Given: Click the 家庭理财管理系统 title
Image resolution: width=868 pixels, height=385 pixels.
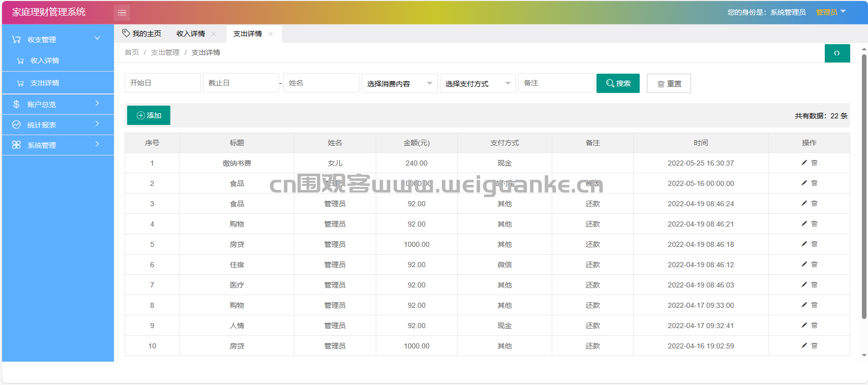Looking at the screenshot, I should pos(49,12).
